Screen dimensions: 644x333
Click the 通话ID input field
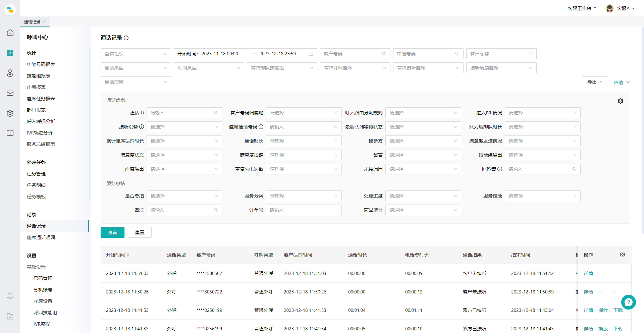tap(184, 113)
